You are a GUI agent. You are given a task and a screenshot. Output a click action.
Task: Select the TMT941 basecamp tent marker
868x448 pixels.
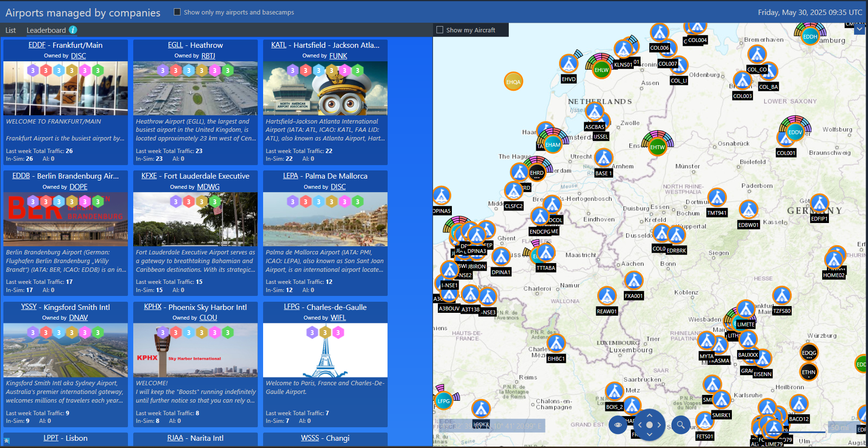coord(717,197)
